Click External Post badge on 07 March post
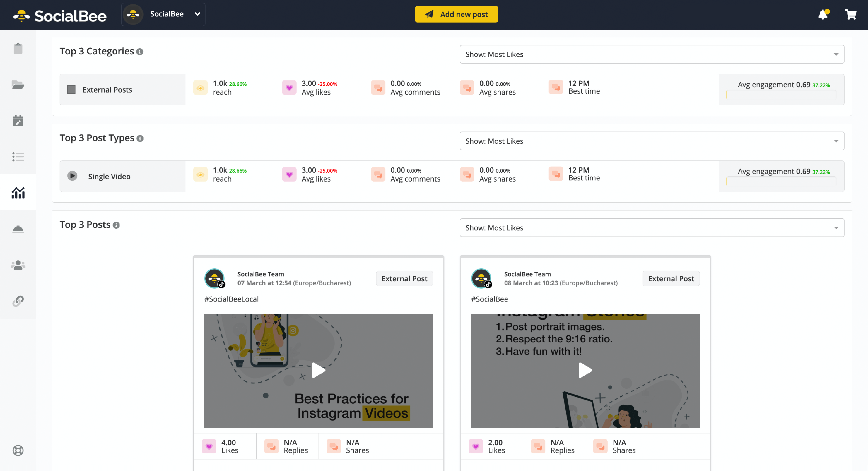The height and width of the screenshot is (471, 868). coord(404,278)
